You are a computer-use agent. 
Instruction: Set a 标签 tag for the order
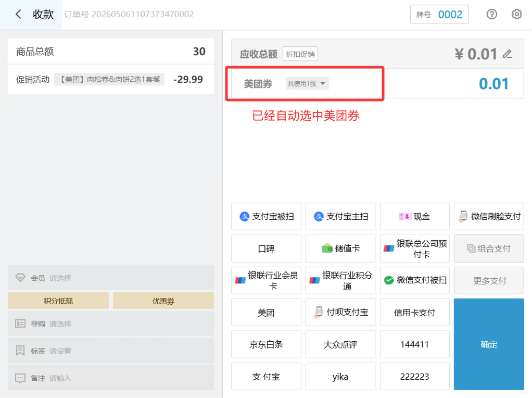[110, 351]
